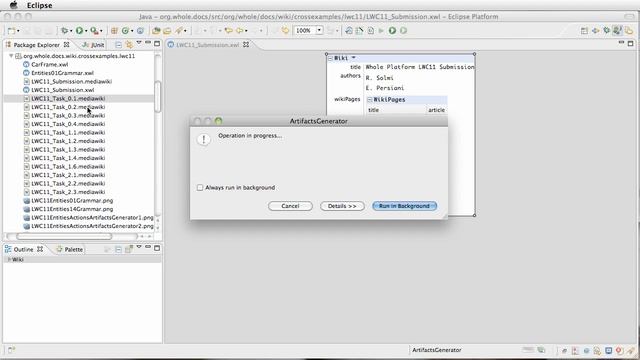
Task: Collapse the Wiki entity in the editor
Action: tap(330, 58)
